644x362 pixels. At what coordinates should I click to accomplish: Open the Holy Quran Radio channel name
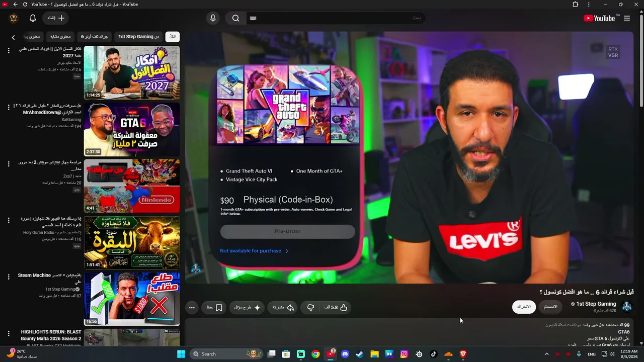click(x=52, y=232)
